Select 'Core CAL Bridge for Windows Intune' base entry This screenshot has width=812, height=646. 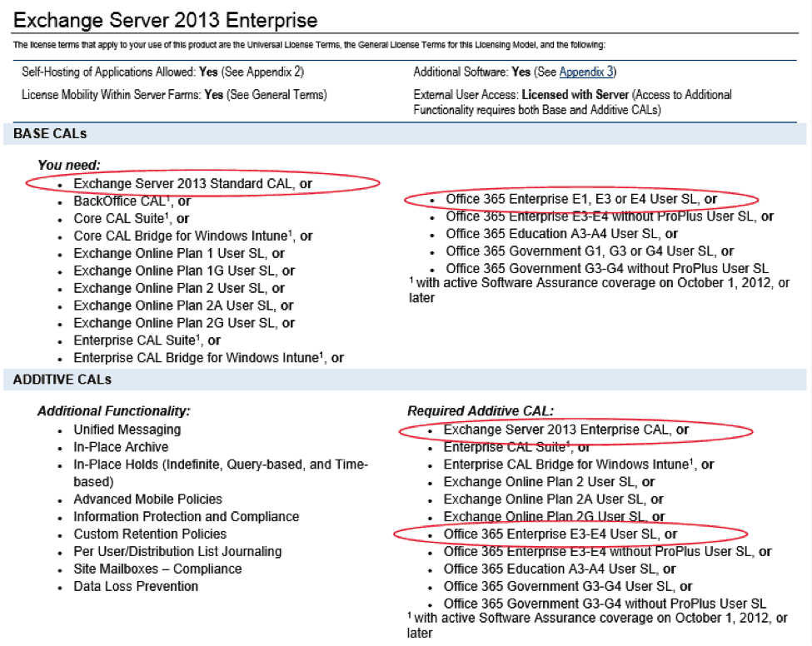(x=192, y=236)
